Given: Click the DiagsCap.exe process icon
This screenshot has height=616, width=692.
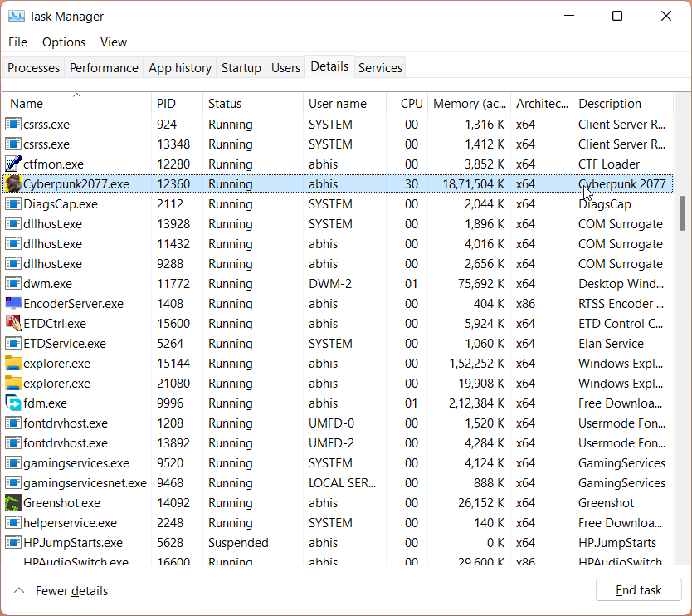Looking at the screenshot, I should 13,204.
